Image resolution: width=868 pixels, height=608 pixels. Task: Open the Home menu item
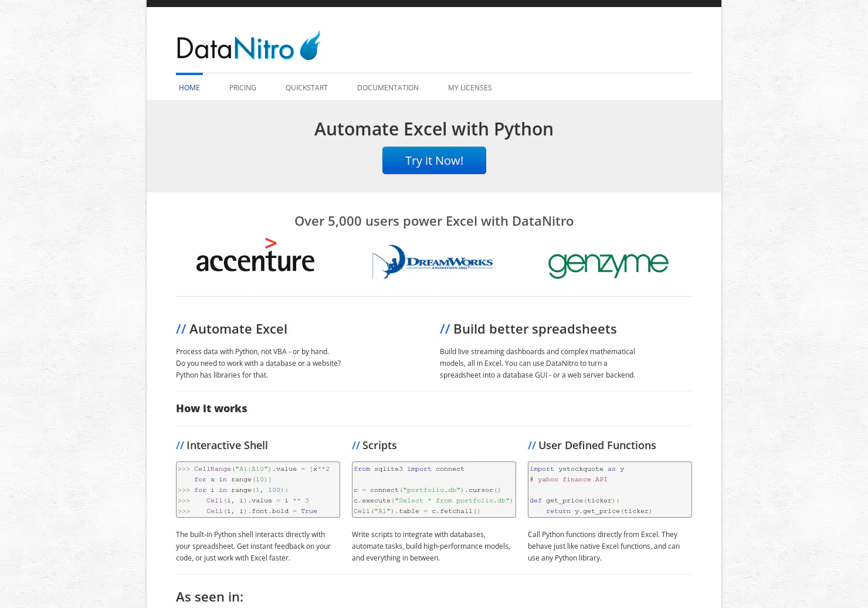point(189,88)
